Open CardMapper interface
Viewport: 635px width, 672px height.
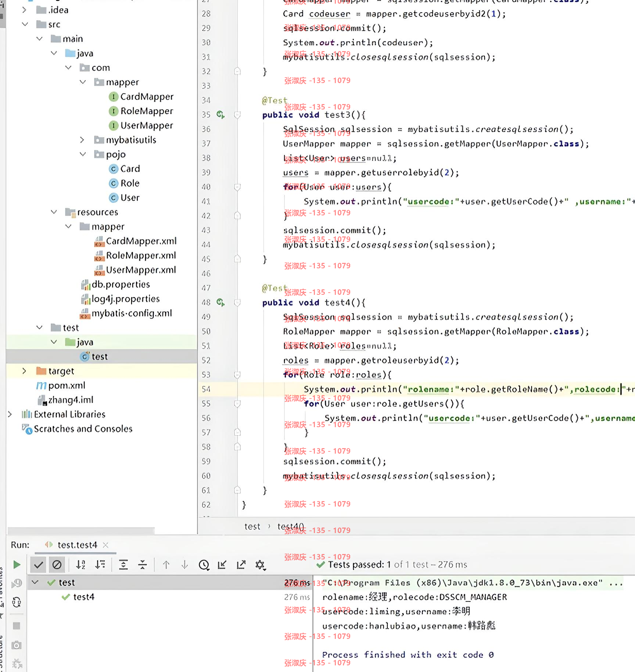147,97
